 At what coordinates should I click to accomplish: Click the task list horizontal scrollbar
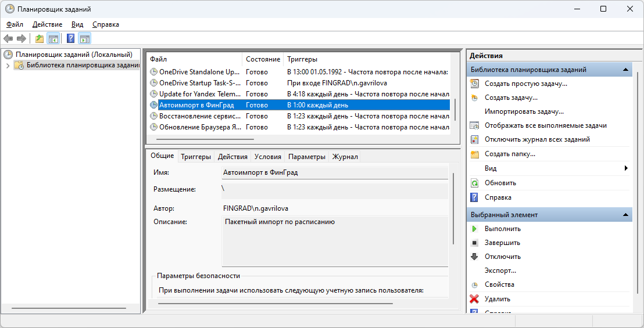[x=205, y=139]
